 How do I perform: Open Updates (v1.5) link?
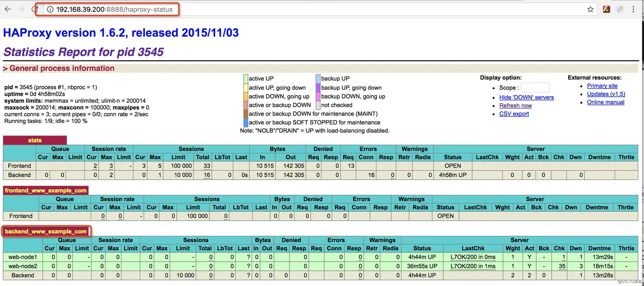pyautogui.click(x=606, y=94)
